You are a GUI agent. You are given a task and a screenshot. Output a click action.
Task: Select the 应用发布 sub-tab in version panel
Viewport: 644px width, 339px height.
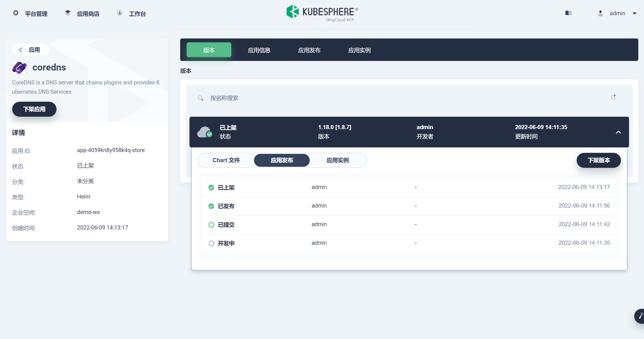point(282,160)
